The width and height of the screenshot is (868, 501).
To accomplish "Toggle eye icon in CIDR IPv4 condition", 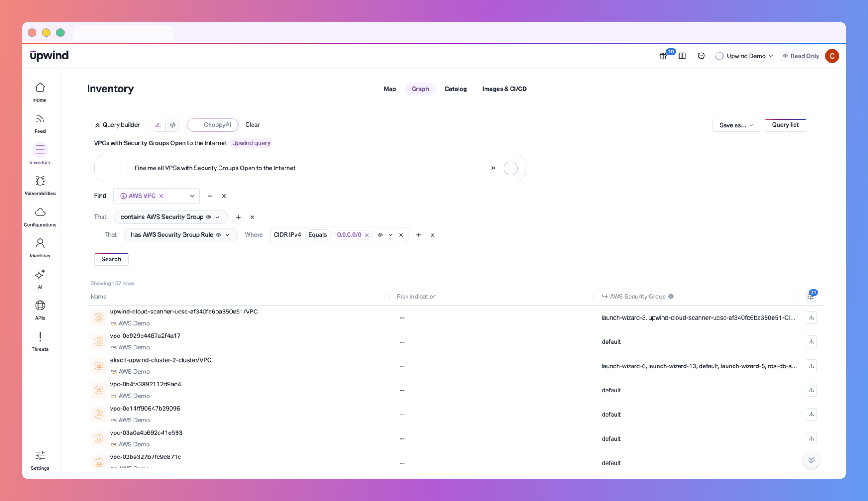I will click(380, 235).
